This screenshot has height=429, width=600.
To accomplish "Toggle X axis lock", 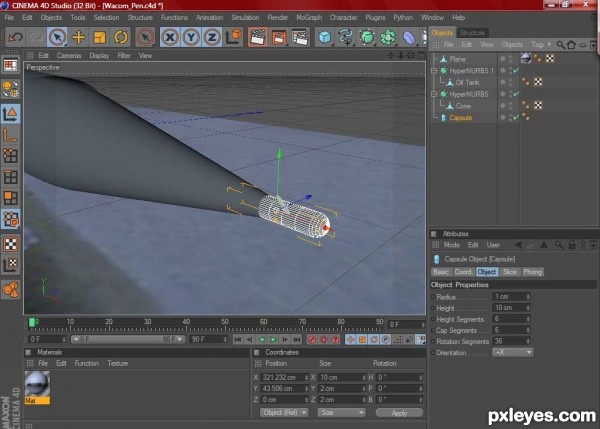I will coord(170,38).
